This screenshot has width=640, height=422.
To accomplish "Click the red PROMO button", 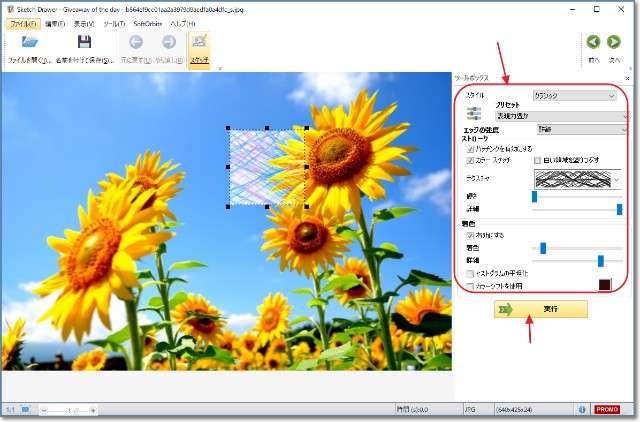I will click(x=607, y=409).
